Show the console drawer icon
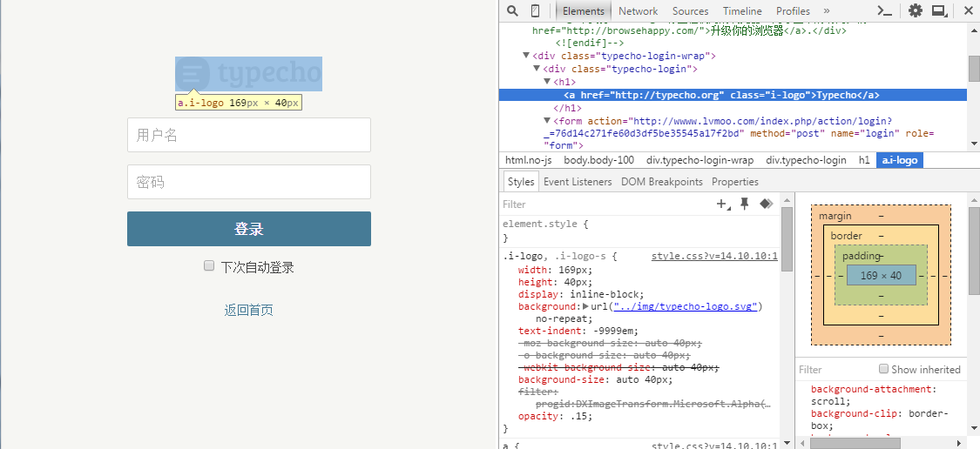The height and width of the screenshot is (449, 980). [884, 10]
